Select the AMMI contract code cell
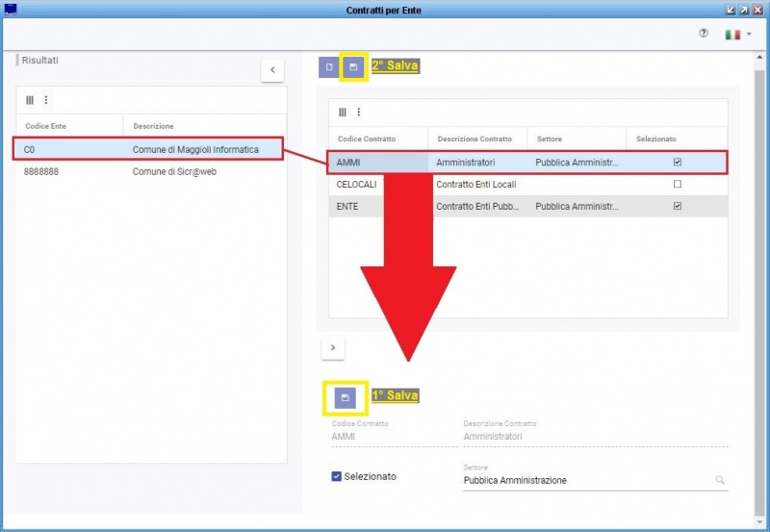The height and width of the screenshot is (532, 770). tap(378, 163)
